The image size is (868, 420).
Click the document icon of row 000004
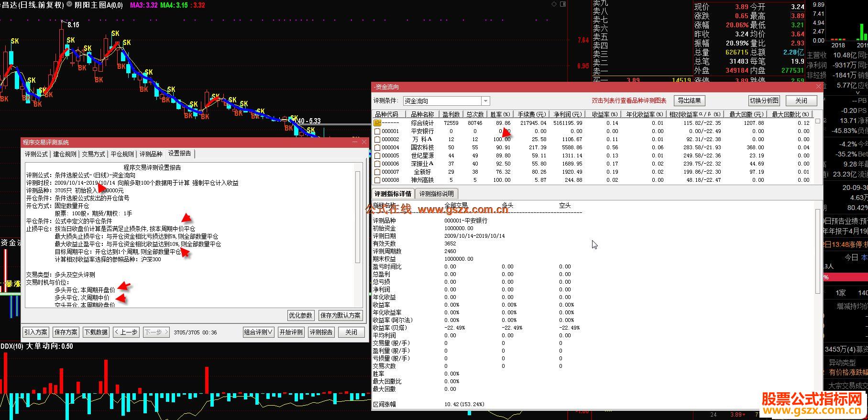(377, 147)
